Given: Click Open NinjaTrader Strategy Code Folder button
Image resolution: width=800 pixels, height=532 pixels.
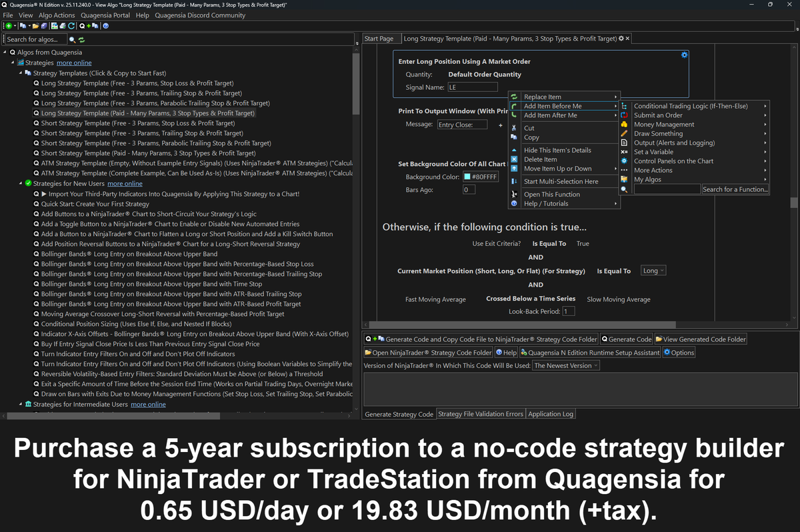Looking at the screenshot, I should (428, 353).
